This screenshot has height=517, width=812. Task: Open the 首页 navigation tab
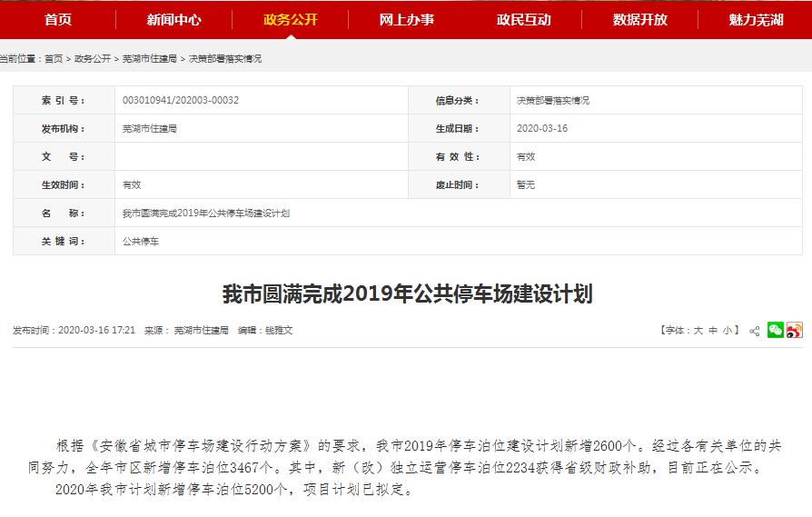coord(58,20)
